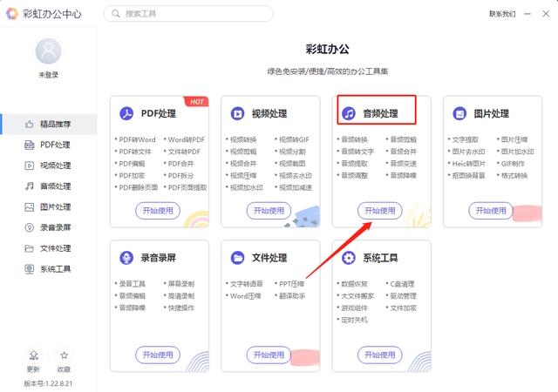Choose the 视频转GIF entry
Viewport: 558px width, 392px height.
(x=295, y=139)
